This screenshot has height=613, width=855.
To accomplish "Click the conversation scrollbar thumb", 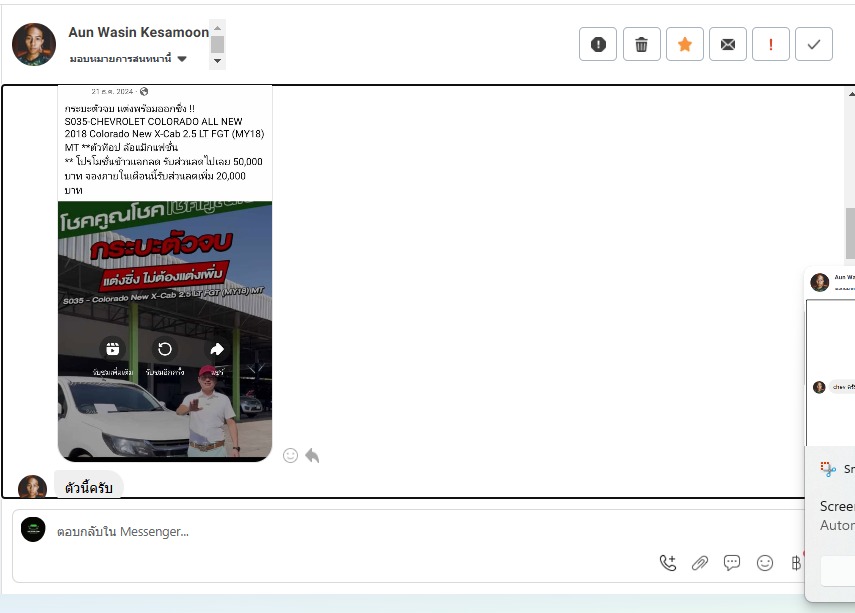I will (850, 233).
